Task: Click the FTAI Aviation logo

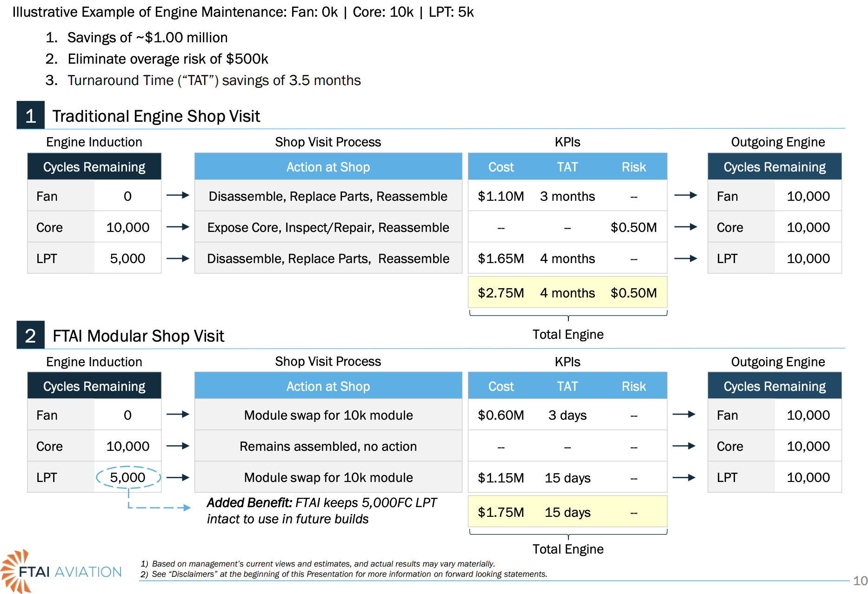Action: tap(61, 571)
